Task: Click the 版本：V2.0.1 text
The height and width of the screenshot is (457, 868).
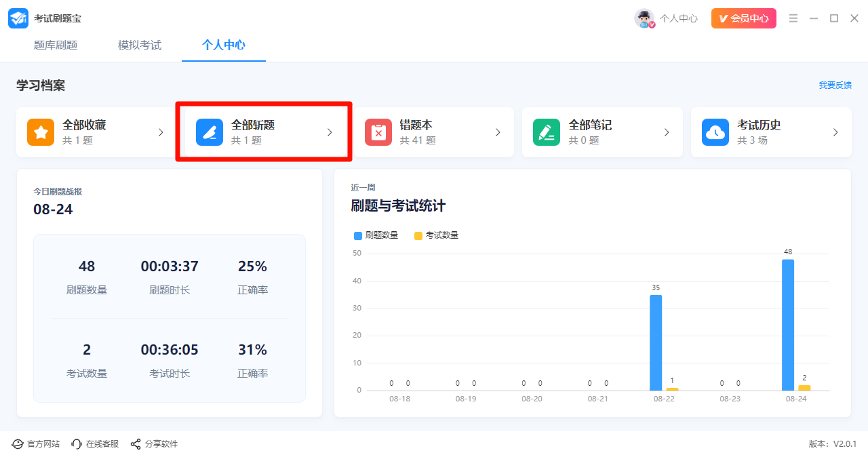Action: tap(833, 444)
